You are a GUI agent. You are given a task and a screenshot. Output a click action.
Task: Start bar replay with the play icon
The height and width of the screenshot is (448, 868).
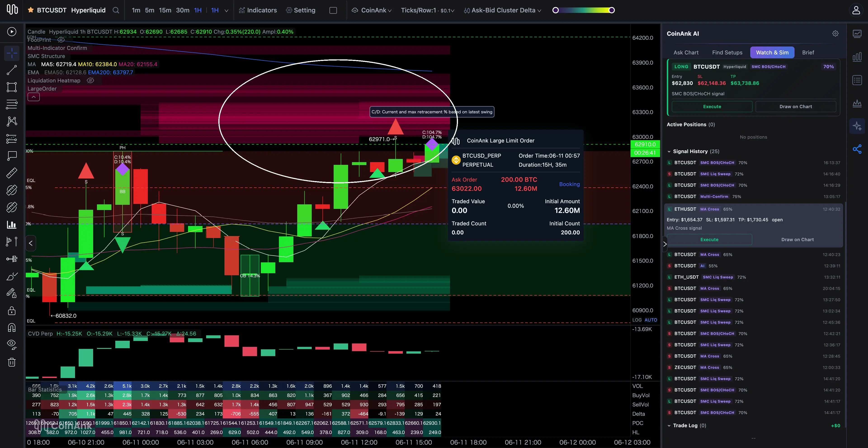12,32
